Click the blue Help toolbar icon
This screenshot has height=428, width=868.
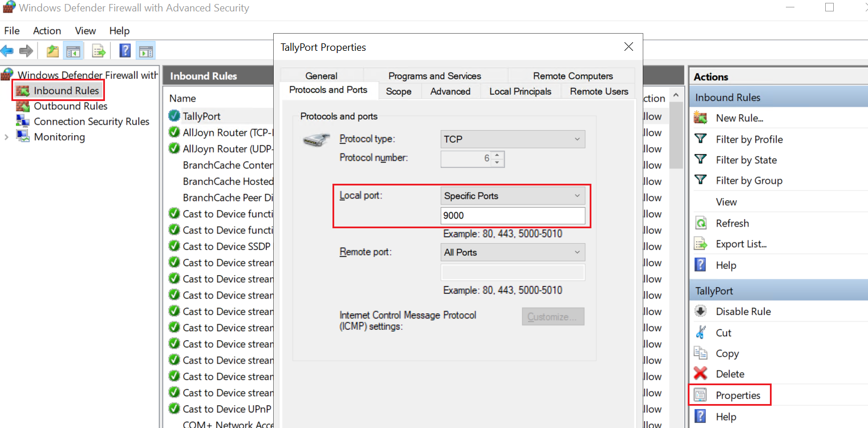pyautogui.click(x=125, y=51)
